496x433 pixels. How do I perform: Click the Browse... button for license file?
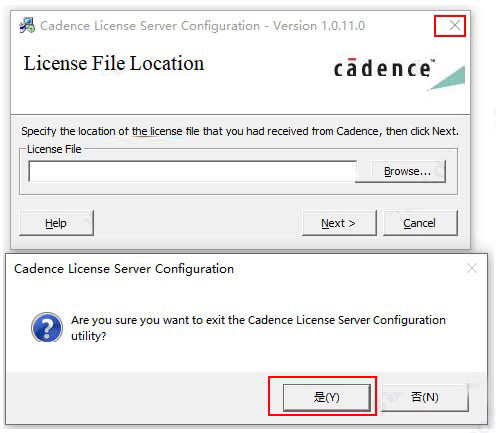point(408,171)
